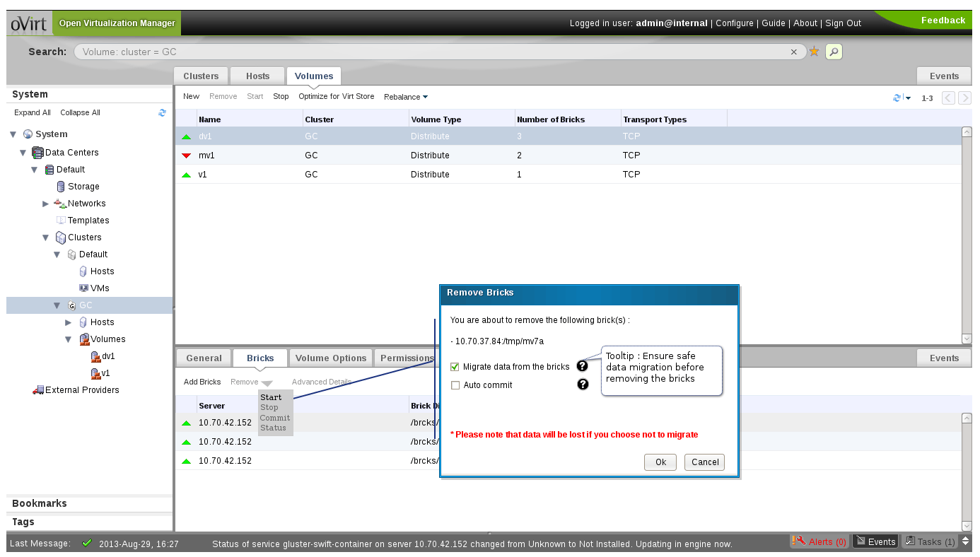Click the magnifier search button
This screenshot has width=980, height=557.
[x=834, y=52]
